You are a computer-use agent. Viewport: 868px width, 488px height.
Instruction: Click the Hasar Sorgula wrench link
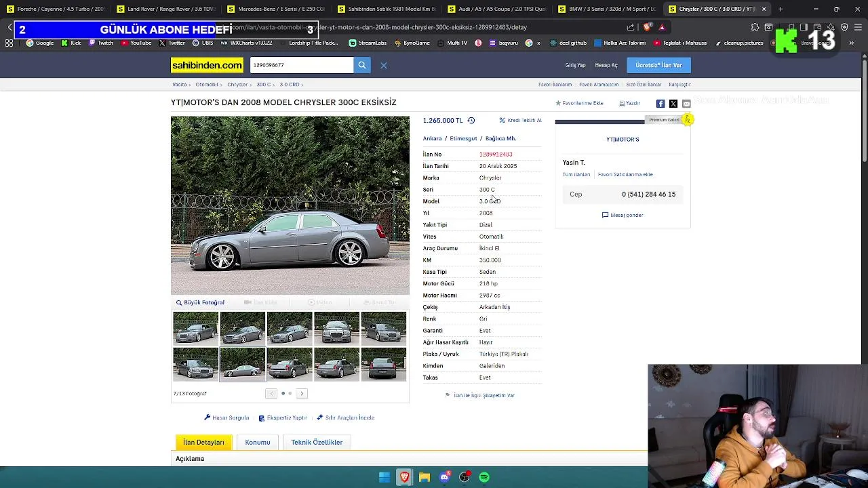226,418
